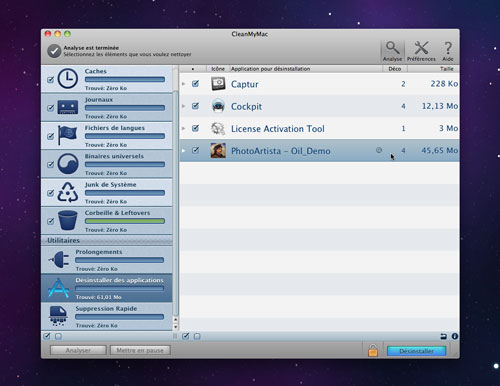This screenshot has height=386, width=500.
Task: Open Aide question mark icon
Action: pyautogui.click(x=448, y=48)
